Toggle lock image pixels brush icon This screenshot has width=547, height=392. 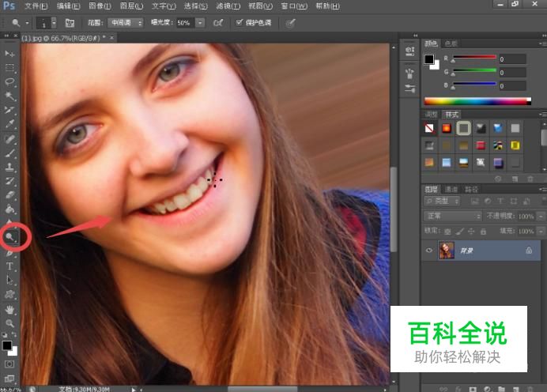[x=460, y=232]
